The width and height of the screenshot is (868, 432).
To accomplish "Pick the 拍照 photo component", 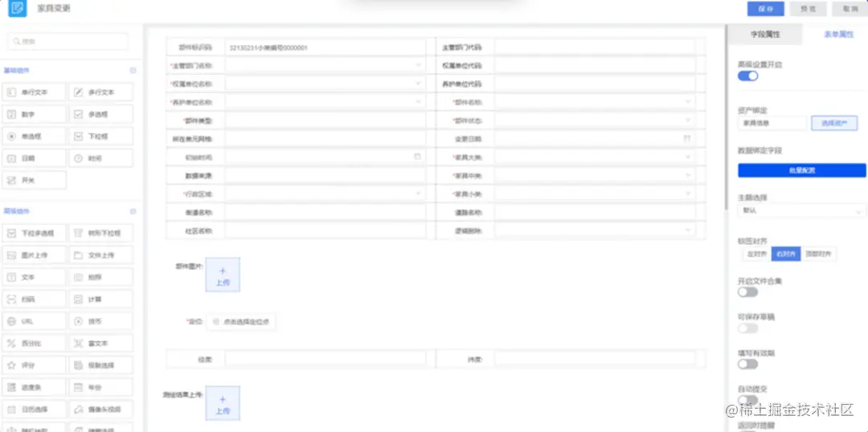I will [100, 277].
